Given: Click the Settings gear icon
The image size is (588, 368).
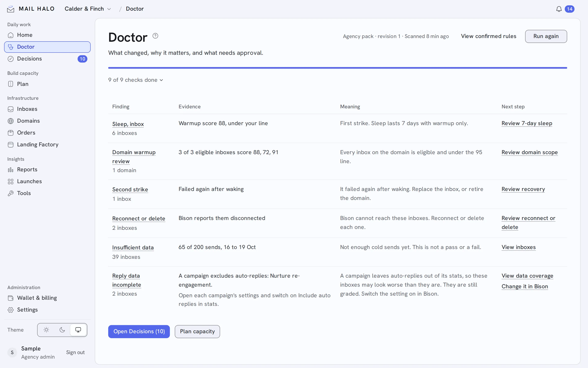Looking at the screenshot, I should tap(11, 310).
